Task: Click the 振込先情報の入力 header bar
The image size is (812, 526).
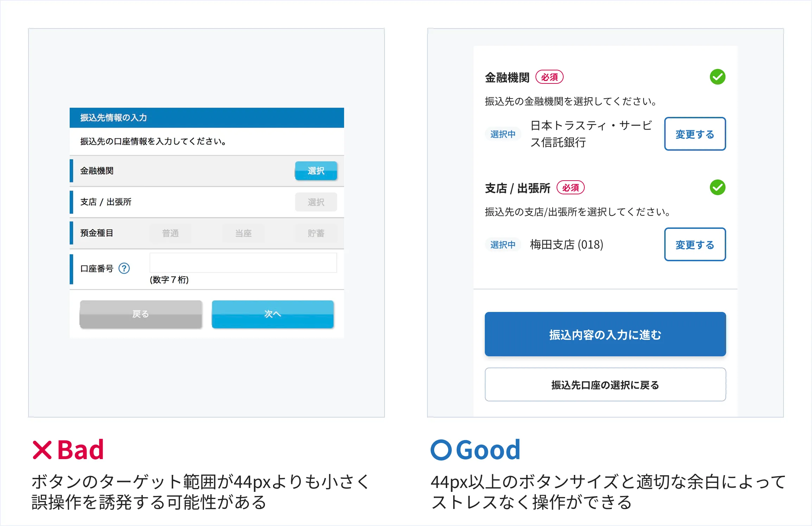Action: click(x=207, y=118)
